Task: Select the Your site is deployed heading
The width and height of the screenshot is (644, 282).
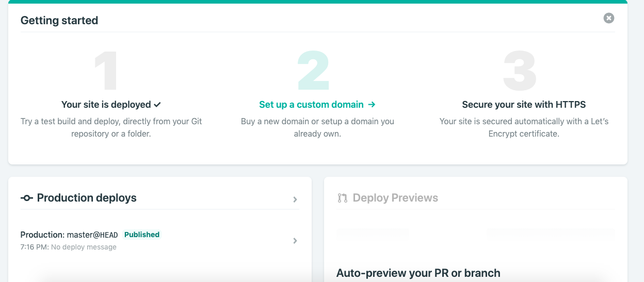Action: [x=106, y=105]
